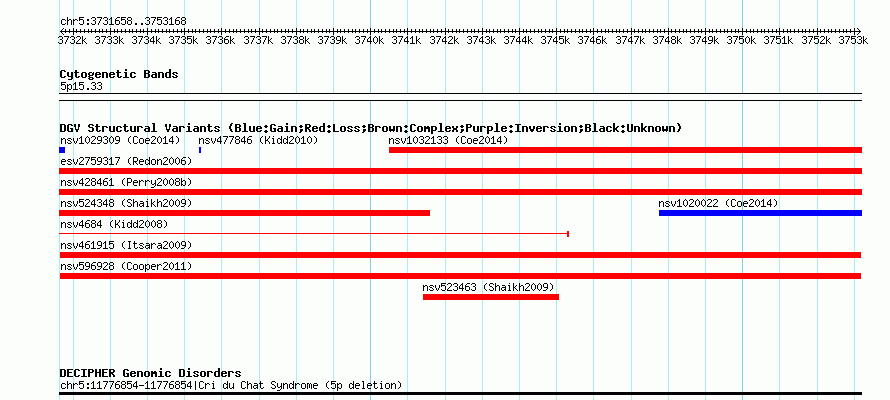The image size is (890, 400).
Task: Open nsv523463 (Shaikh2009) variant label
Action: click(x=488, y=287)
